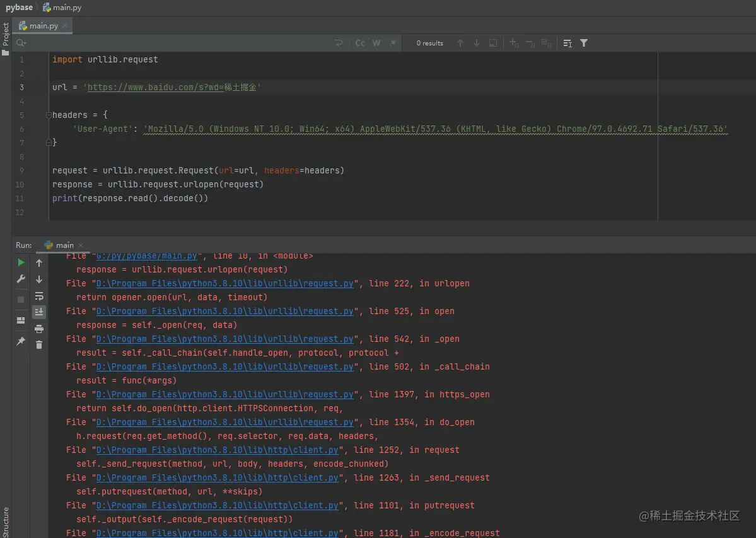Open request.py link at line 1397 https_open

coord(224,394)
